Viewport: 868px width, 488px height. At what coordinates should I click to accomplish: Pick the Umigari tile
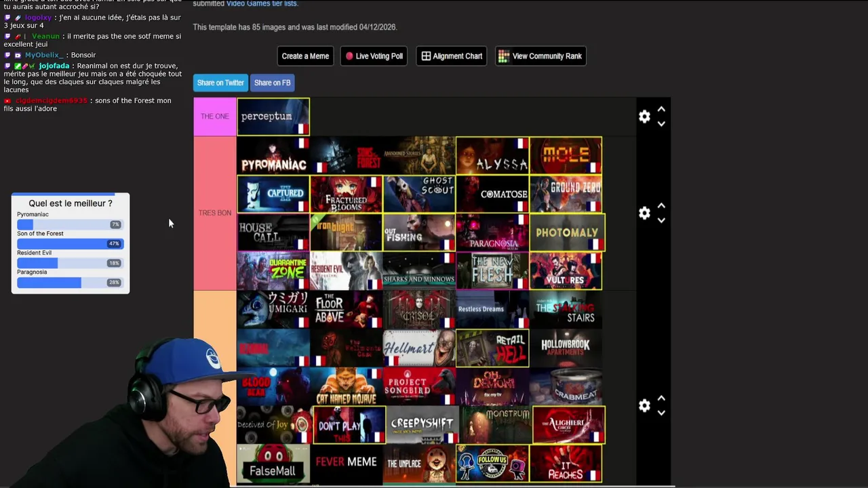[x=273, y=310]
